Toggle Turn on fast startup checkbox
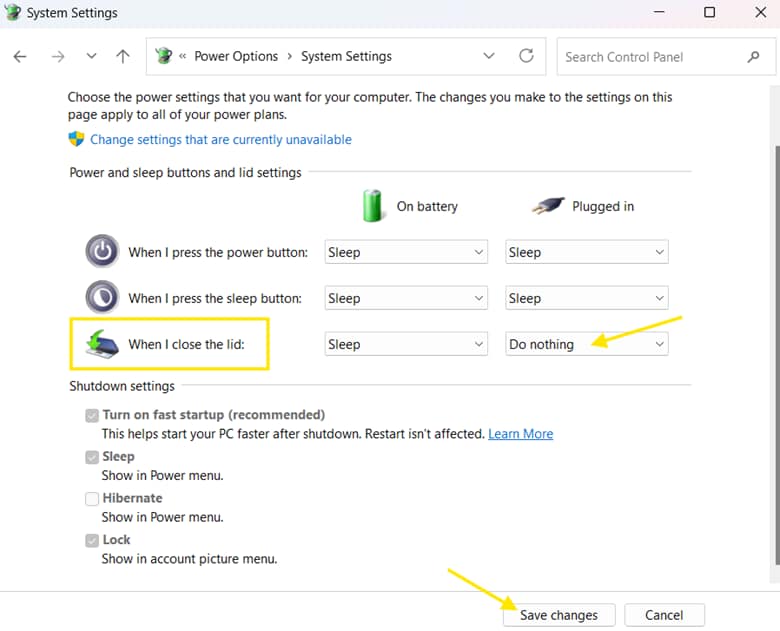The width and height of the screenshot is (780, 631). 92,416
